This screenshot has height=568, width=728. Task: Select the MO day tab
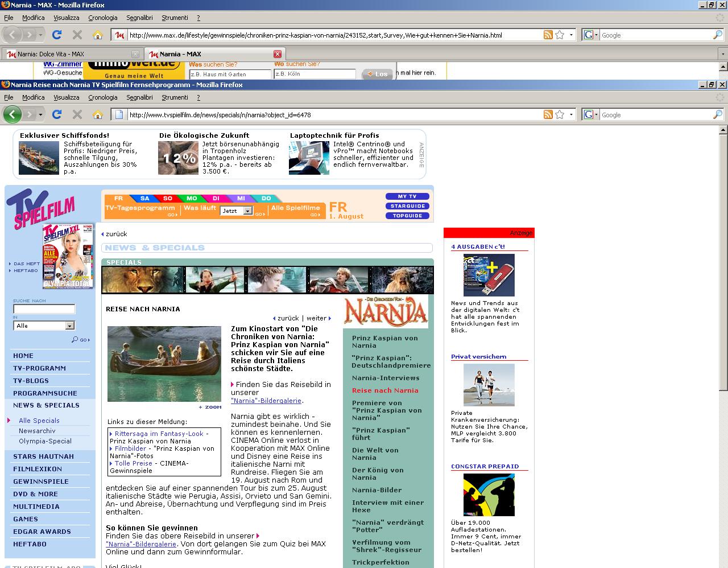click(192, 199)
